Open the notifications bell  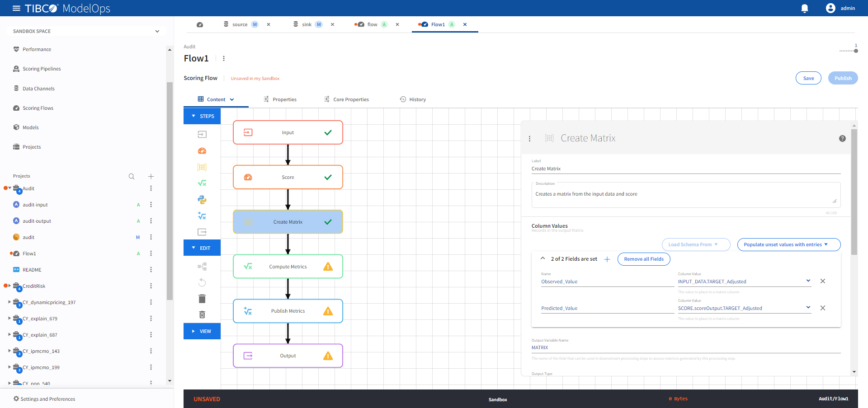(x=805, y=9)
